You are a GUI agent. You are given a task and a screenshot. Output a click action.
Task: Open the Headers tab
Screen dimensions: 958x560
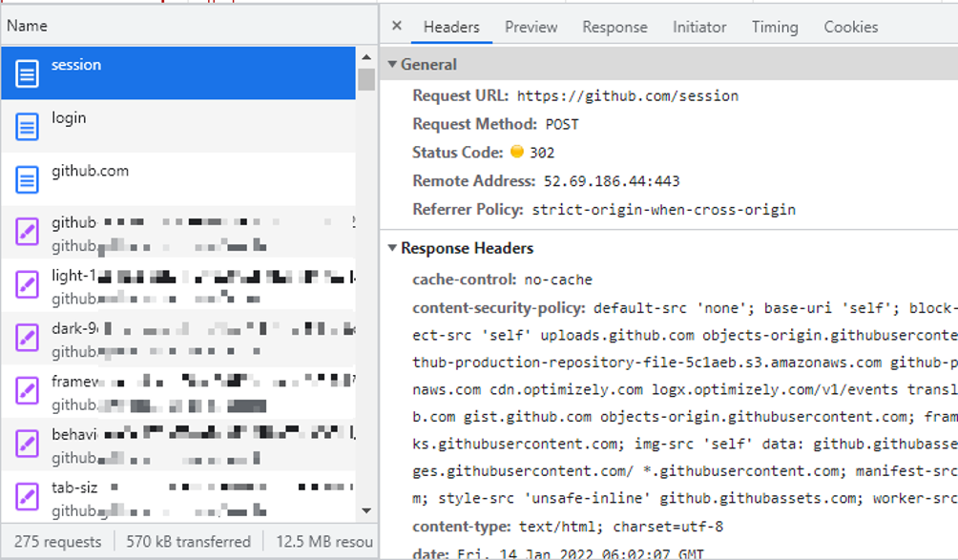451,27
